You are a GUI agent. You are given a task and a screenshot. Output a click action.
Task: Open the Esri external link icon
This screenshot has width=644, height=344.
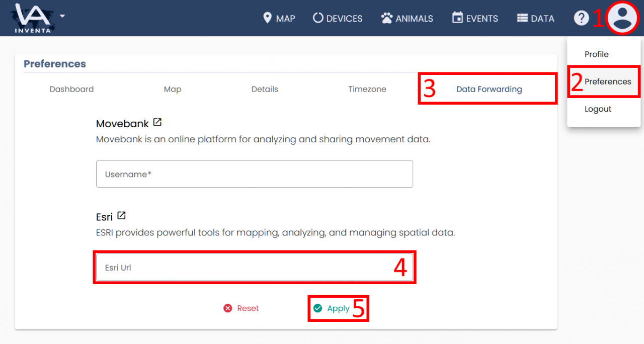pyautogui.click(x=121, y=216)
